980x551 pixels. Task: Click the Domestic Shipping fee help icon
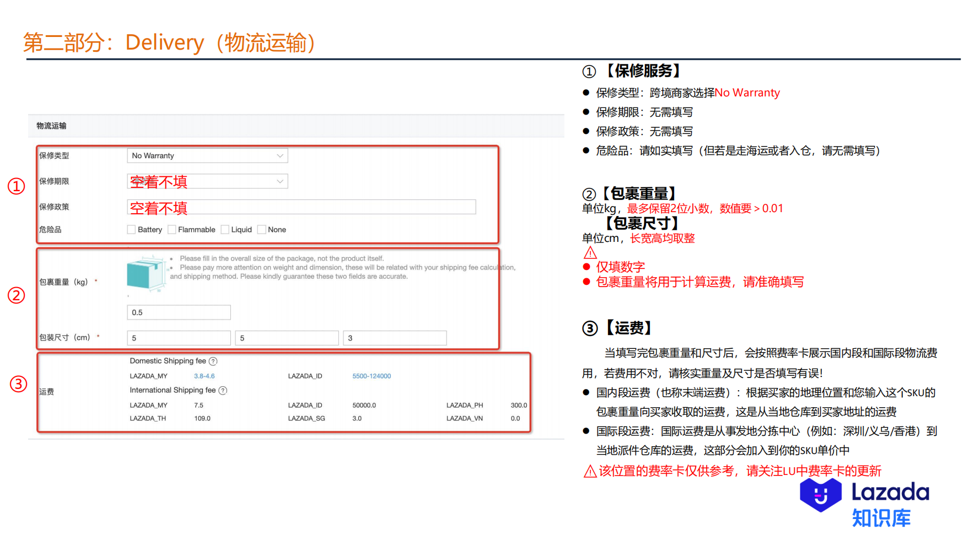point(213,361)
